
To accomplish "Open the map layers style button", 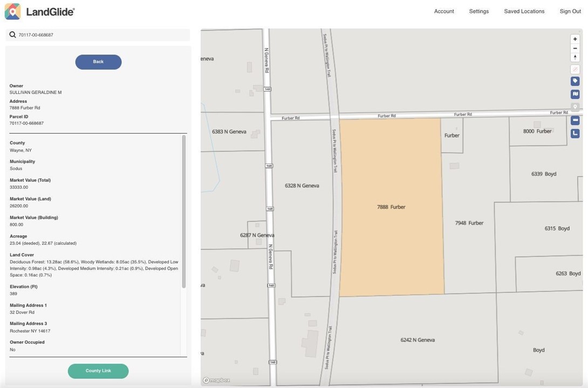I will 575,94.
